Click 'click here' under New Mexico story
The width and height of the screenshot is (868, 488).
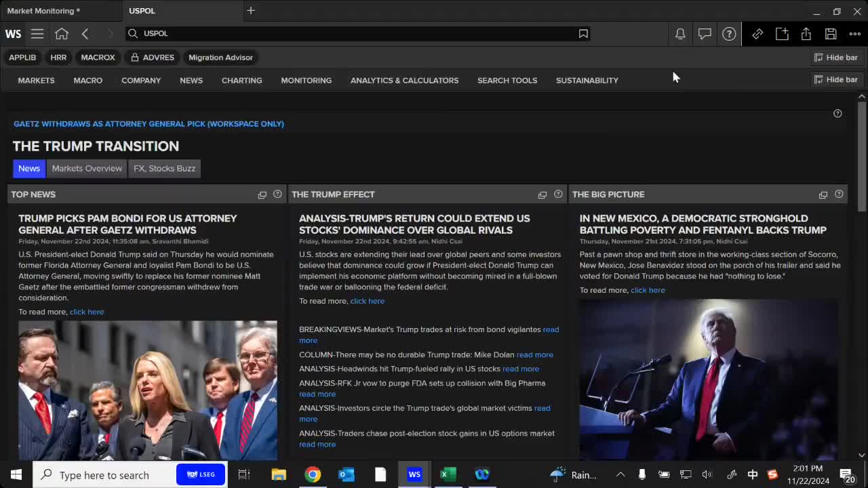pyautogui.click(x=648, y=290)
